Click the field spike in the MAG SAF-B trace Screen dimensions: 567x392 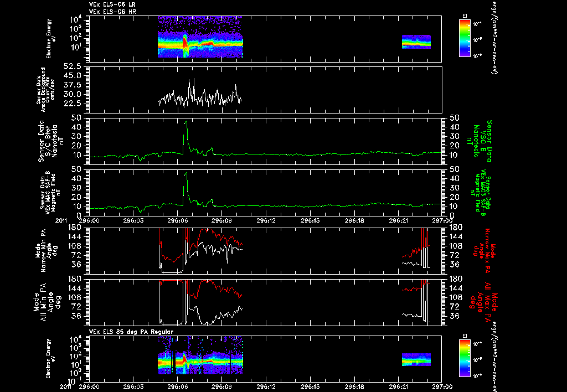pos(186,174)
